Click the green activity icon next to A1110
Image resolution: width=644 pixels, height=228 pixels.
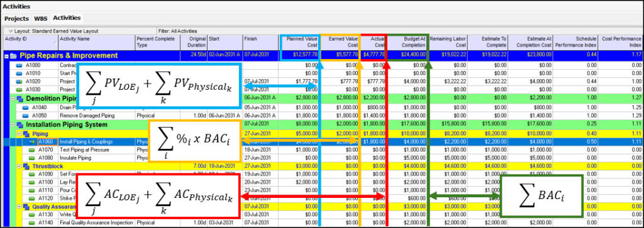click(x=32, y=190)
